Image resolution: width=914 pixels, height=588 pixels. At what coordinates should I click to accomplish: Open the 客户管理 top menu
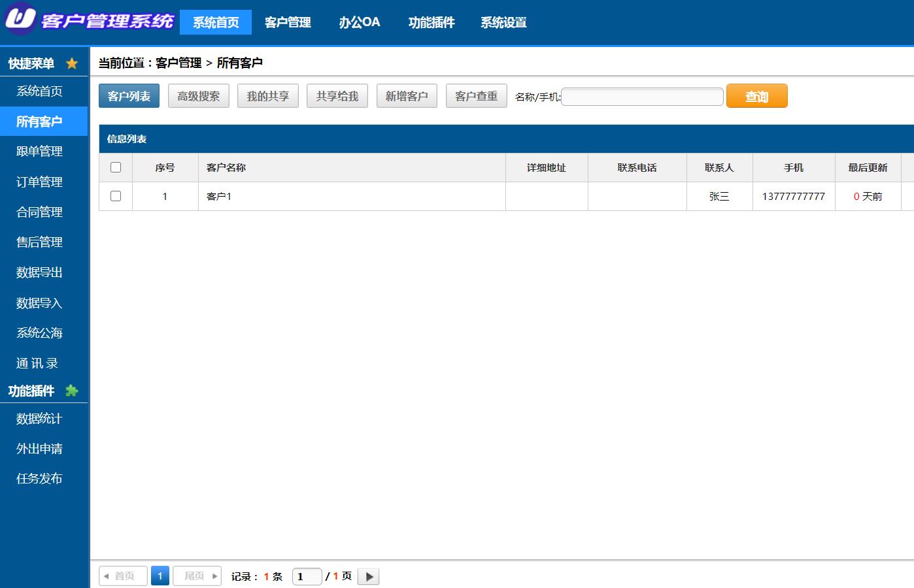tap(288, 22)
